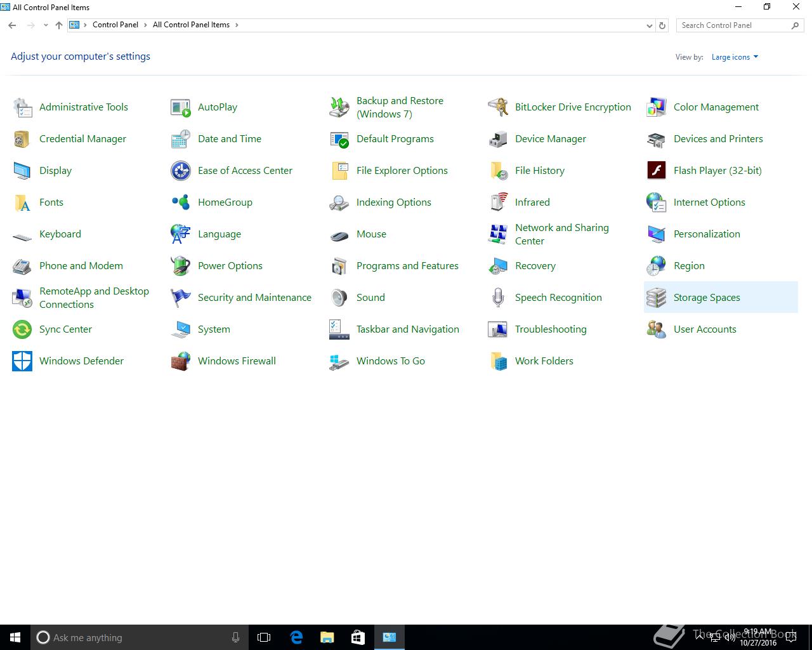Open the Work Folders link
The height and width of the screenshot is (650, 812).
tap(544, 361)
